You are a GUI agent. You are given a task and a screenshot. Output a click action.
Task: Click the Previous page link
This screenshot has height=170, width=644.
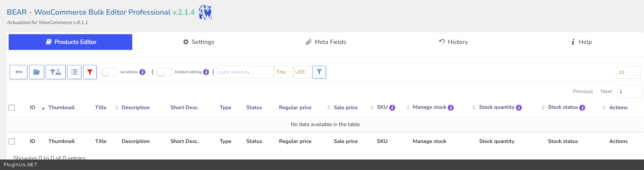[x=583, y=91]
